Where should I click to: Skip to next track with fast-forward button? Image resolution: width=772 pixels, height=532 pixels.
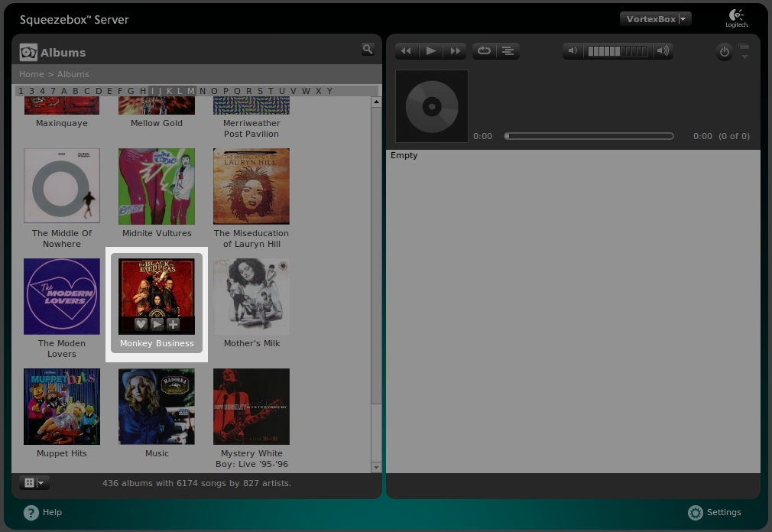pyautogui.click(x=455, y=50)
